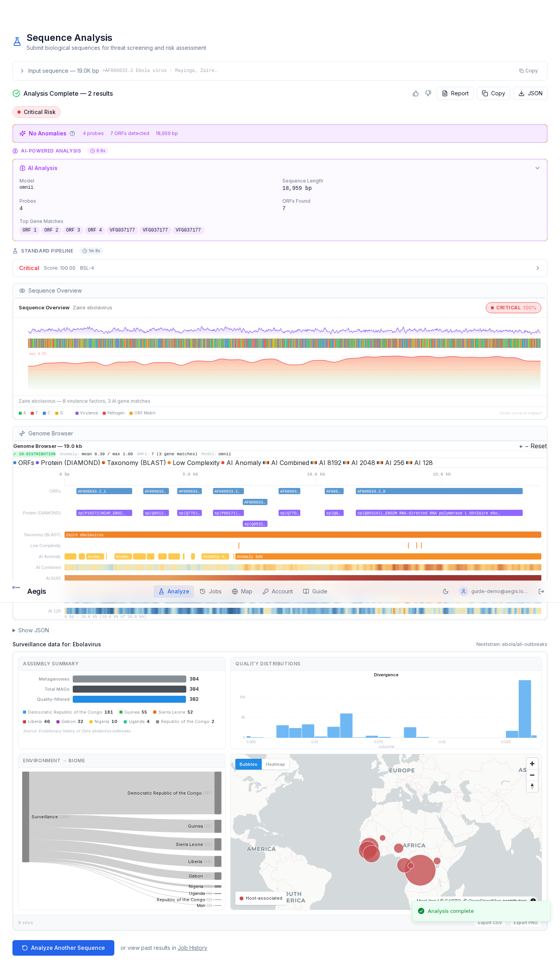Select the Bubbles map mode

coord(248,764)
